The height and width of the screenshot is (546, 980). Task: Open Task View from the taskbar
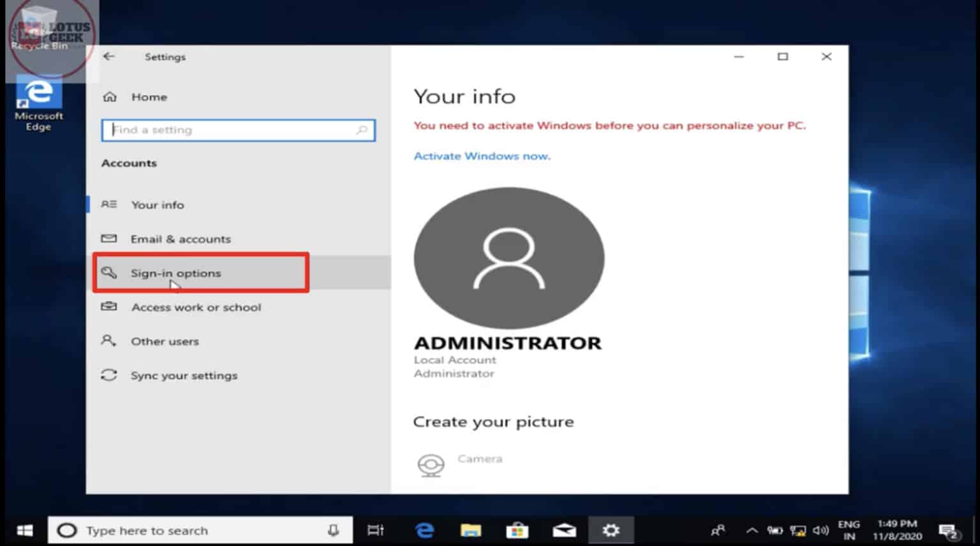point(376,530)
